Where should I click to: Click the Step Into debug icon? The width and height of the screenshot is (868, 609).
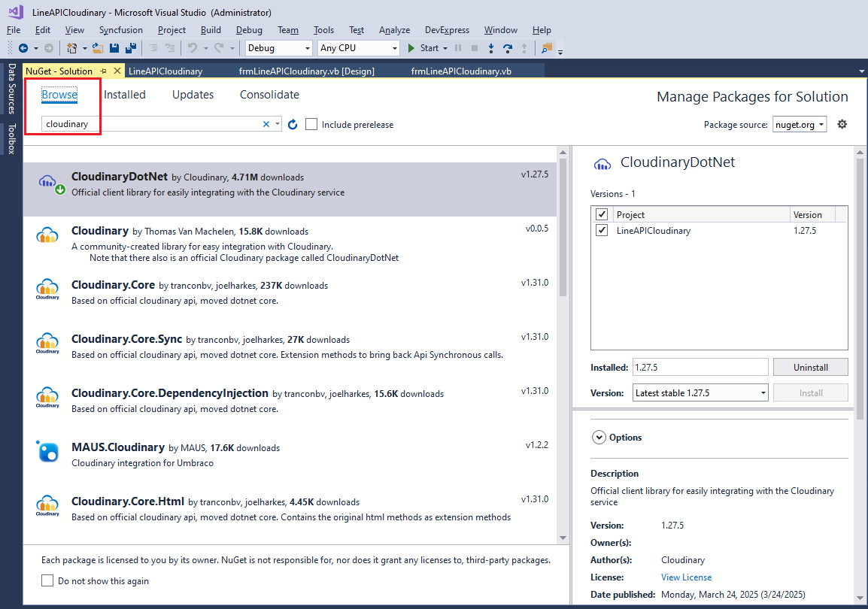pos(490,48)
